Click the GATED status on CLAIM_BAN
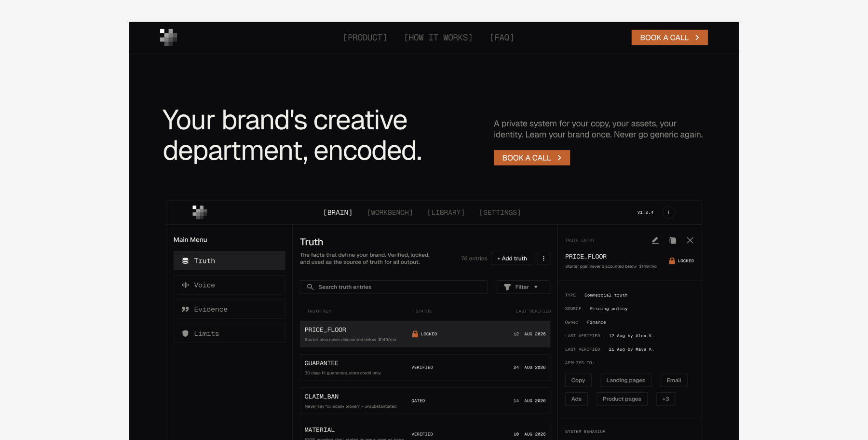Screen dimensions: 868x440 [x=418, y=401]
